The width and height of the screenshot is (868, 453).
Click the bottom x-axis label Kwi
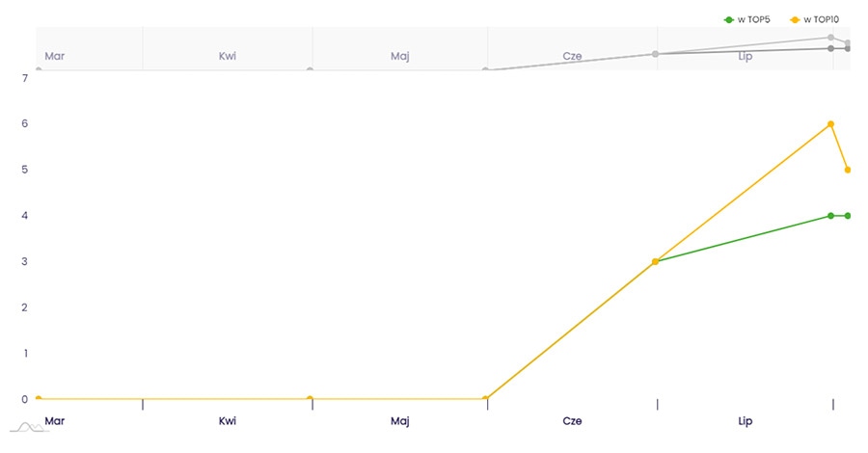(x=228, y=421)
